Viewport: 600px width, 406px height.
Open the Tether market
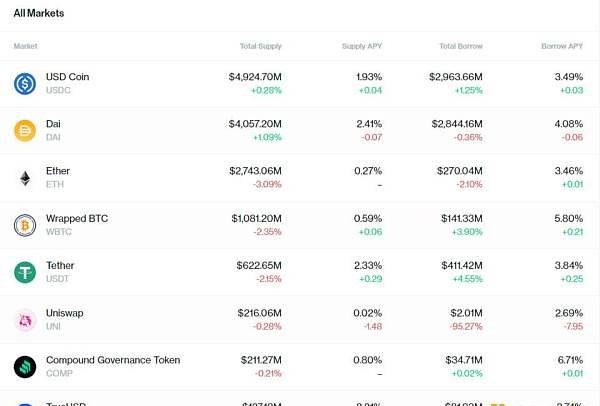coord(300,272)
